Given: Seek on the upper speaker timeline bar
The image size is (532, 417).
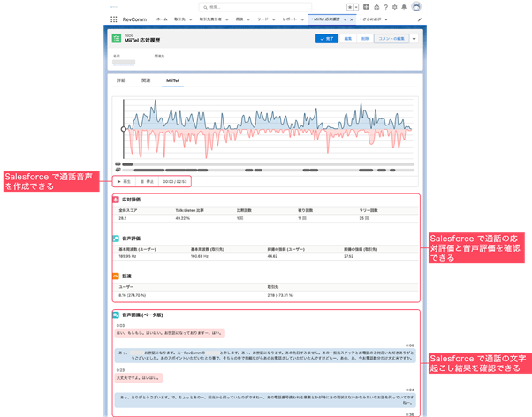Looking at the screenshot, I should [x=268, y=164].
